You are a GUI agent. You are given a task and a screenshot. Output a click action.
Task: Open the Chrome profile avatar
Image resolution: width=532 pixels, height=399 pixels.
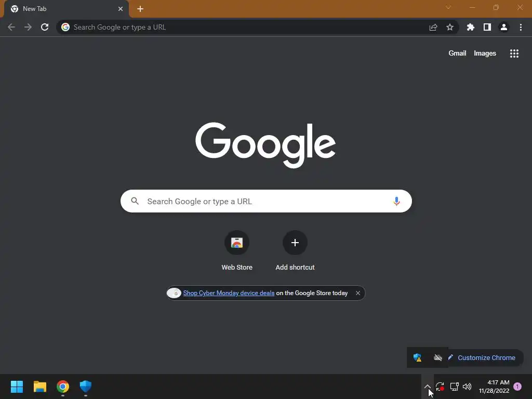pos(504,27)
